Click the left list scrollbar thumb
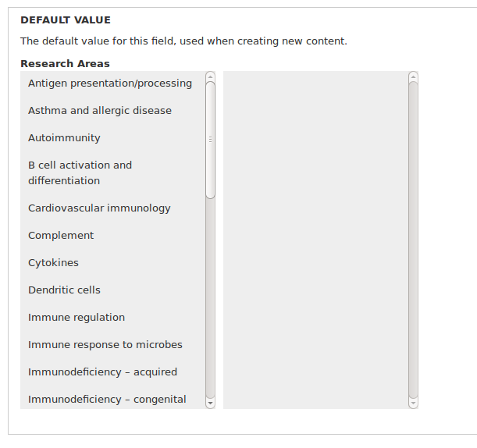This screenshot has height=448, width=477. (210, 140)
